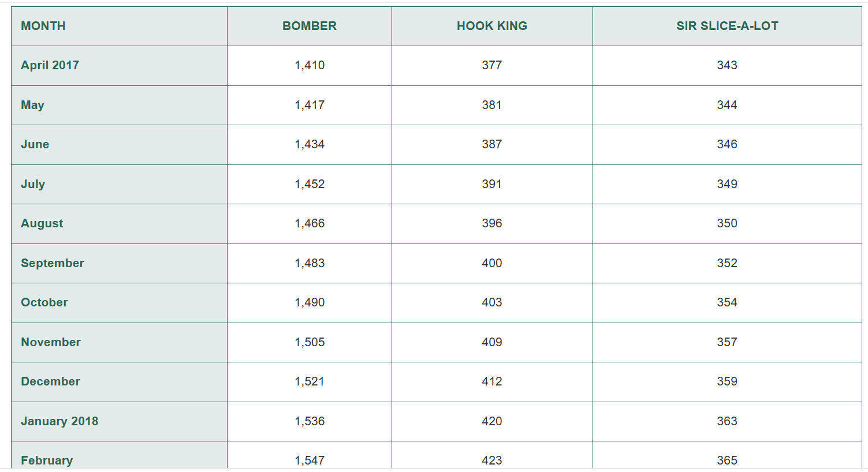This screenshot has height=472, width=868.
Task: Click the MONTH column header
Action: tap(43, 26)
